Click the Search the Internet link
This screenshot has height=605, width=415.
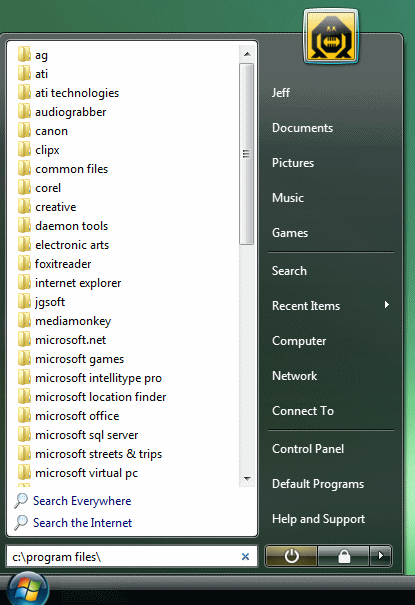[83, 523]
